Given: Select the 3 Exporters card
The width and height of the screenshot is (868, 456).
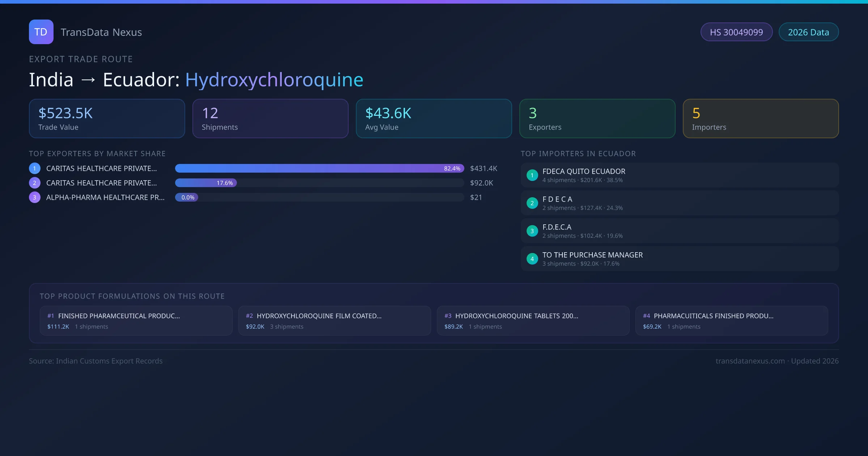Looking at the screenshot, I should 597,118.
